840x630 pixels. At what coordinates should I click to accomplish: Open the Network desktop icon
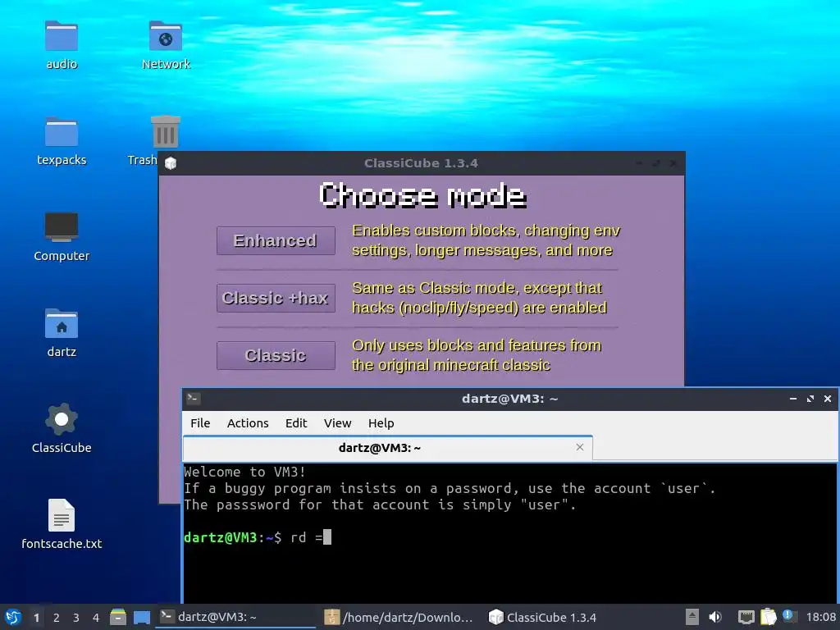tap(166, 36)
